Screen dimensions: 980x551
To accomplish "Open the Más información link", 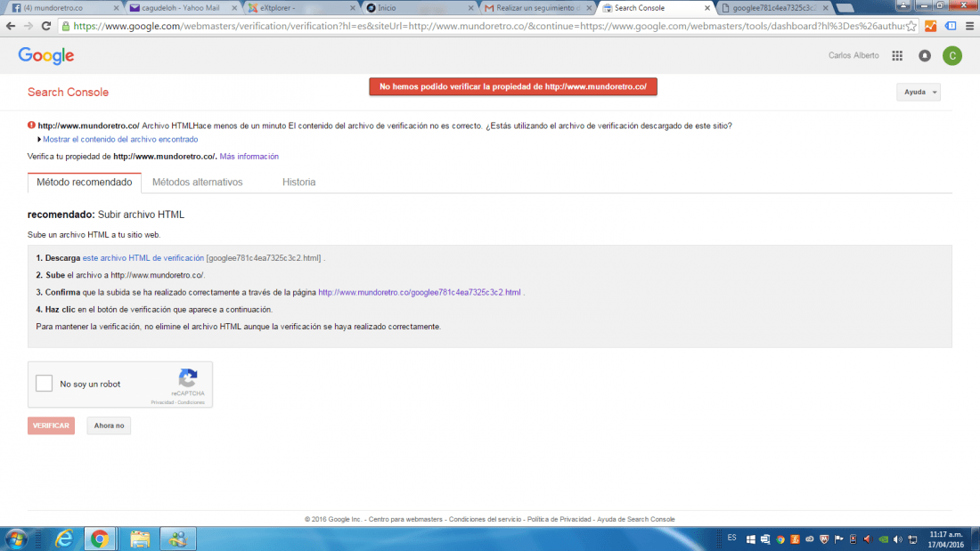I will click(249, 156).
